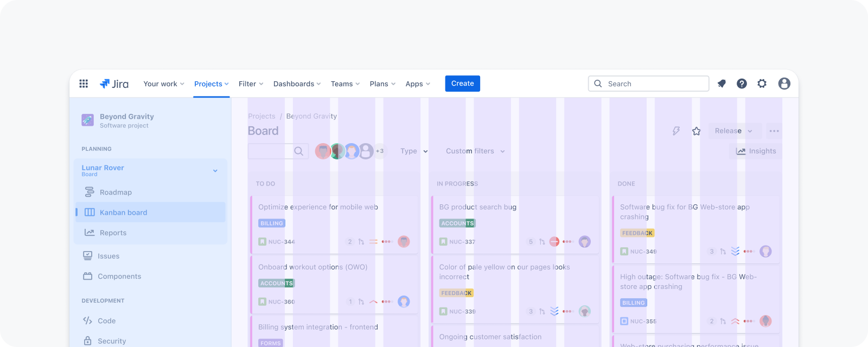
Task: Click the priority icon on NUC-337 card
Action: 554,242
